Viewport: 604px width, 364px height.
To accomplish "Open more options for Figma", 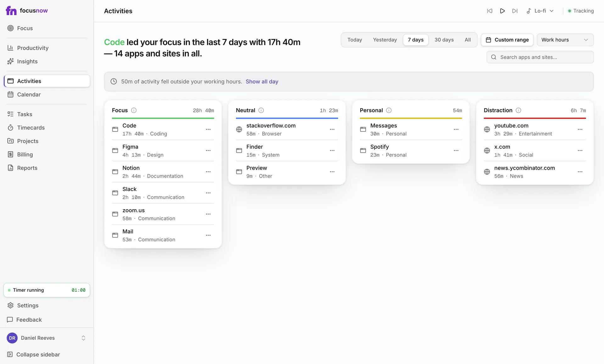I will [x=208, y=151].
